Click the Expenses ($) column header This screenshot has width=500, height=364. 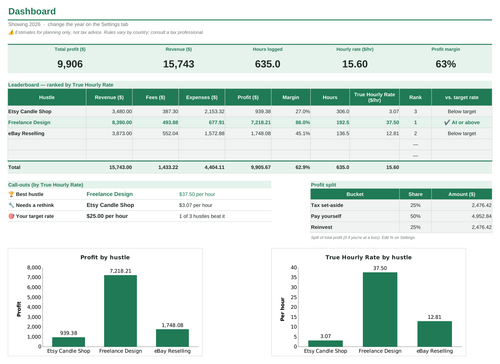(202, 97)
